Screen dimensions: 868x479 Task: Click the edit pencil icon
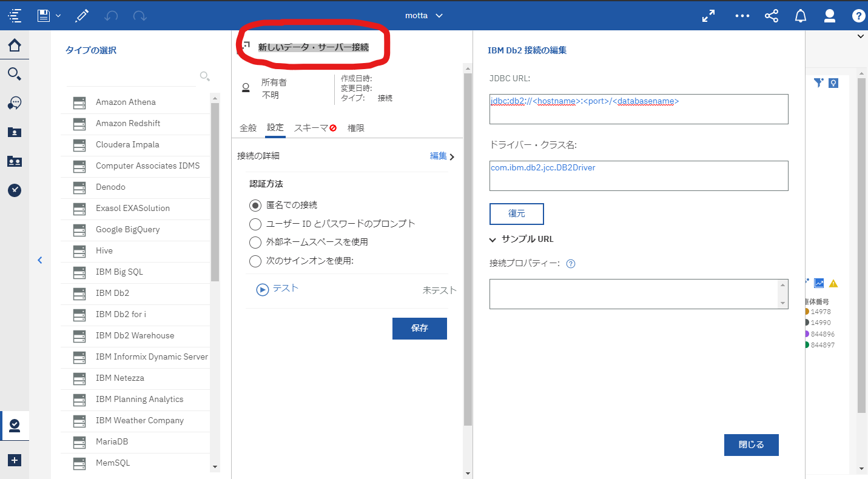(82, 16)
